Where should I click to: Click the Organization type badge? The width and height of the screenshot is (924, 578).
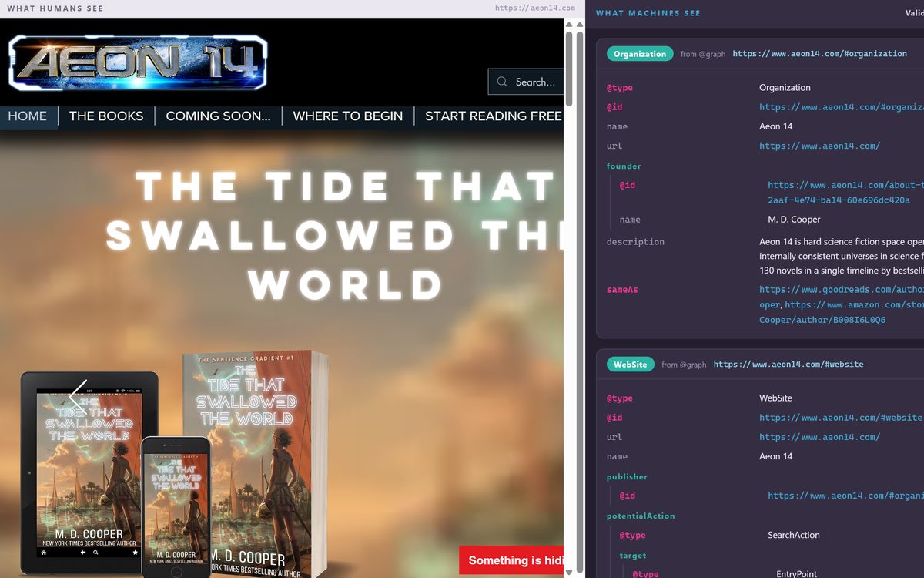(x=640, y=54)
